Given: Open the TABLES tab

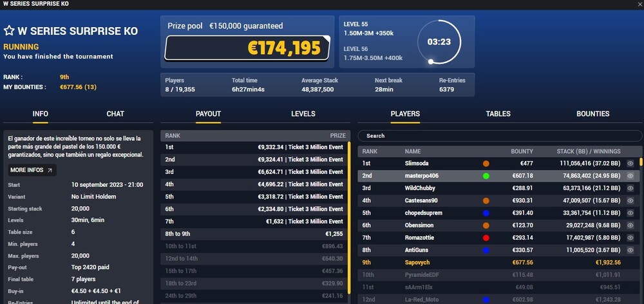Looking at the screenshot, I should 498,114.
